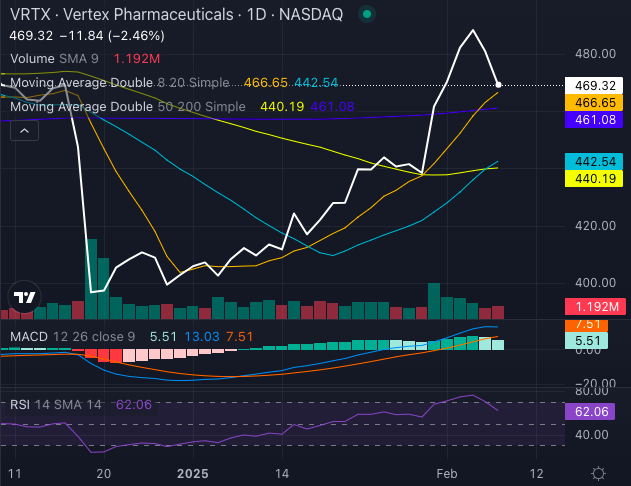This screenshot has width=631, height=486.
Task: Click the cyan 442.54 price label
Action: tap(594, 161)
